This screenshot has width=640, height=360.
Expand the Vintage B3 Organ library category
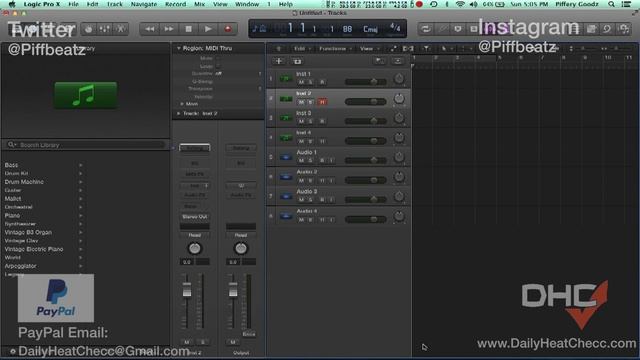80,232
